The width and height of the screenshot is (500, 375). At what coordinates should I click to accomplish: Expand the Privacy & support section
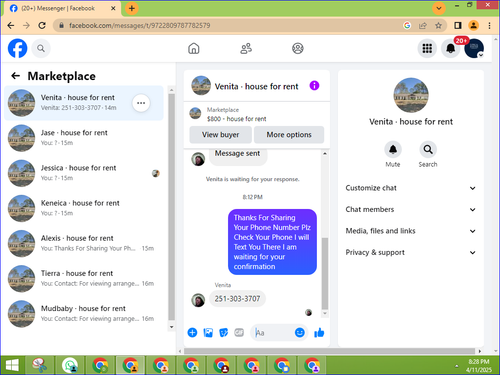point(410,252)
